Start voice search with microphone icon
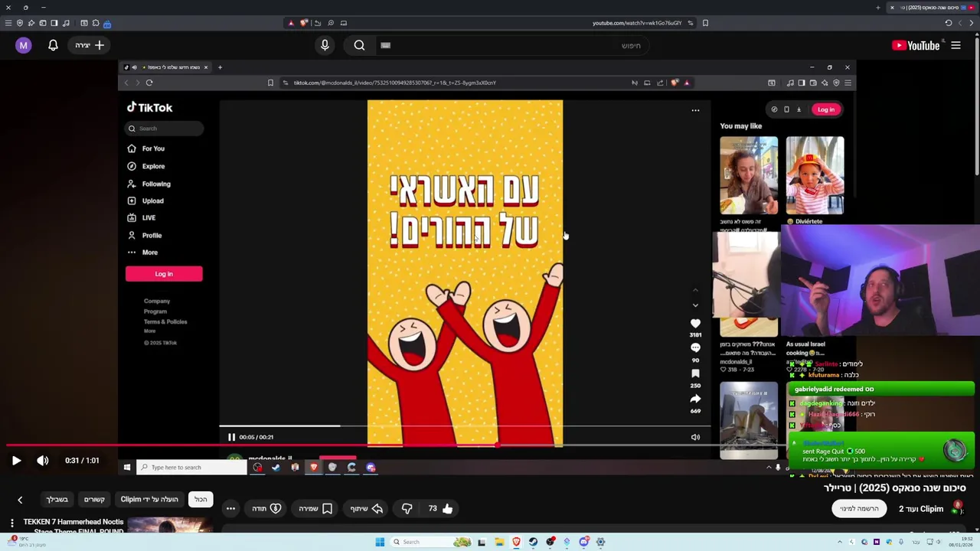The image size is (980, 551). click(325, 45)
